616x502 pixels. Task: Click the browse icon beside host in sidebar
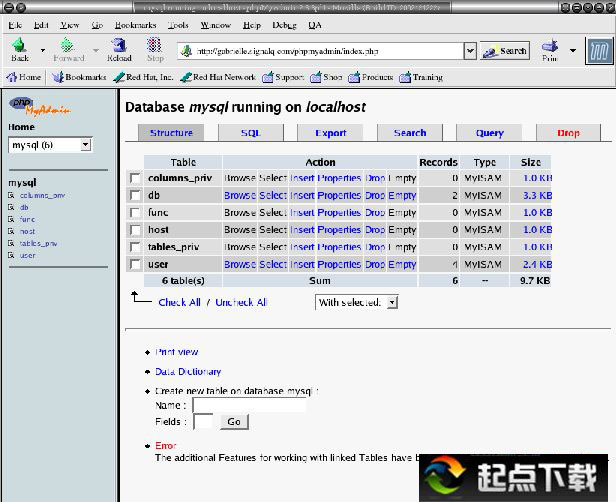pyautogui.click(x=11, y=231)
